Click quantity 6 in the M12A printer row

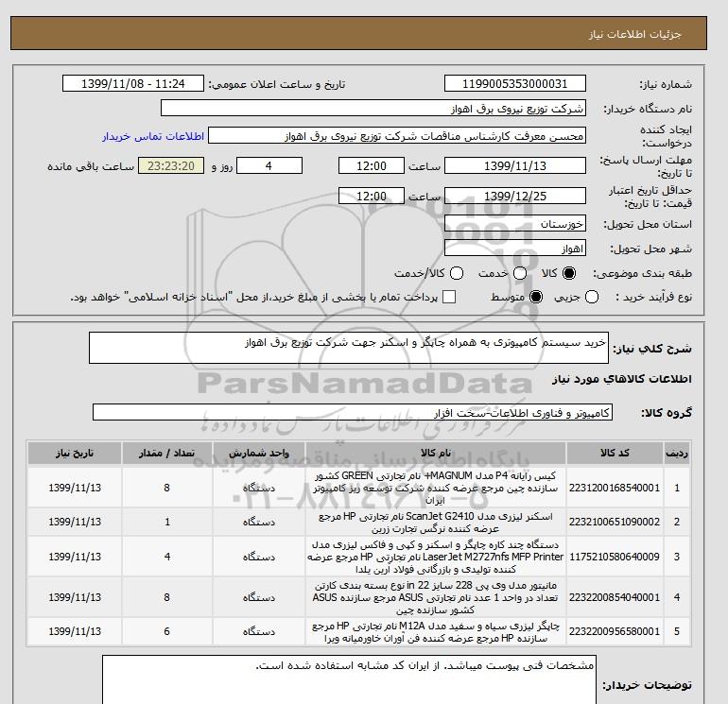tap(166, 631)
